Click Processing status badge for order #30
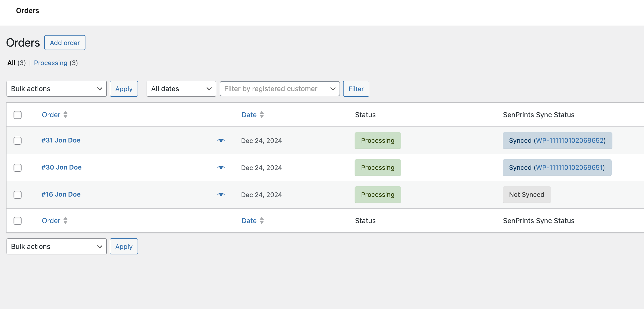The height and width of the screenshot is (309, 644). tap(378, 168)
